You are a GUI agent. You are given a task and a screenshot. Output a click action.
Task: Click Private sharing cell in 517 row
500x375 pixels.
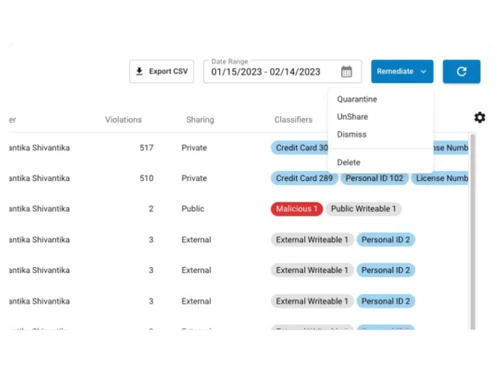(194, 148)
